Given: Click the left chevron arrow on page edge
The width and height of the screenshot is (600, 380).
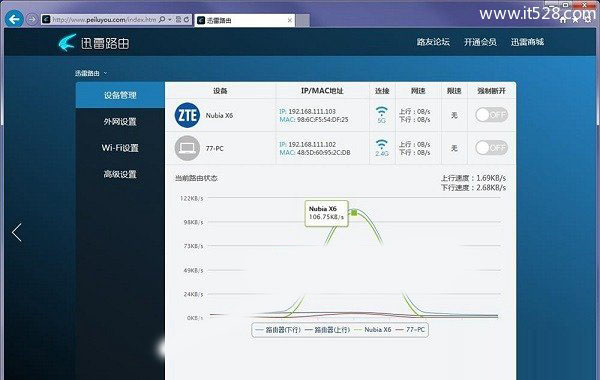Looking at the screenshot, I should [16, 233].
